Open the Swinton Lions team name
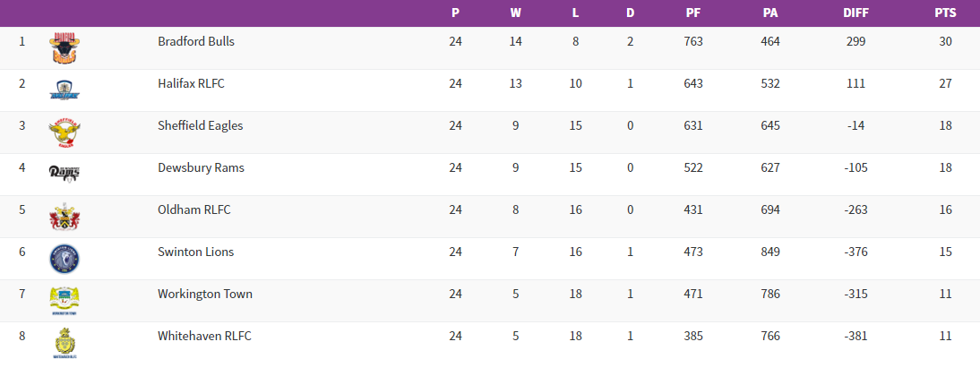This screenshot has width=980, height=376. pos(195,252)
